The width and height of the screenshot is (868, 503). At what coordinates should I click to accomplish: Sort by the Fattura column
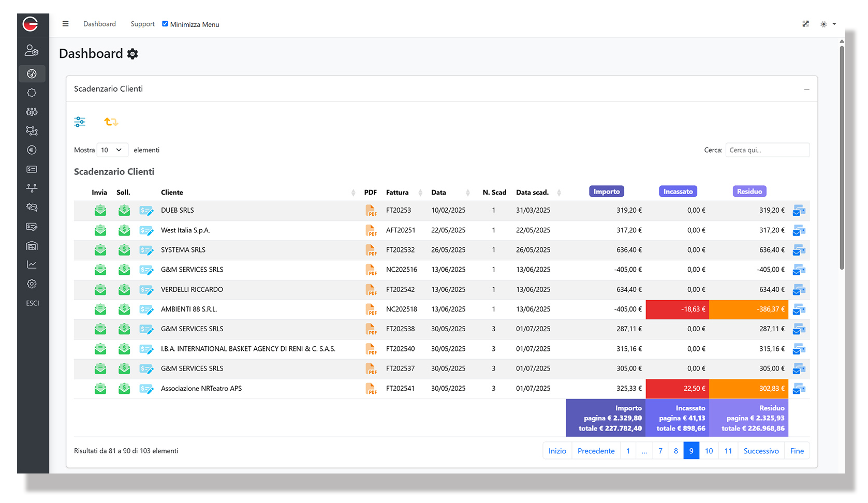click(x=404, y=193)
